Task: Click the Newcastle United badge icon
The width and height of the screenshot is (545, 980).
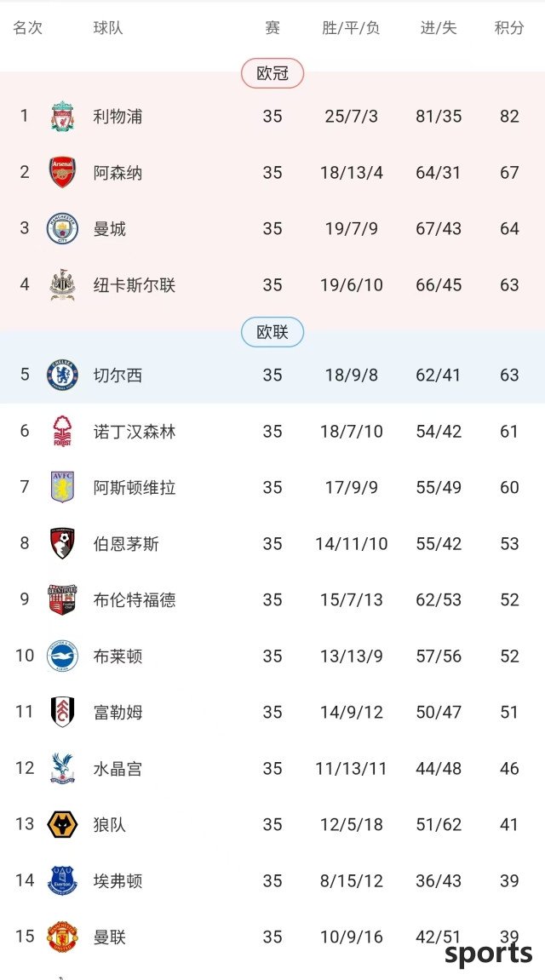Action: tap(62, 285)
